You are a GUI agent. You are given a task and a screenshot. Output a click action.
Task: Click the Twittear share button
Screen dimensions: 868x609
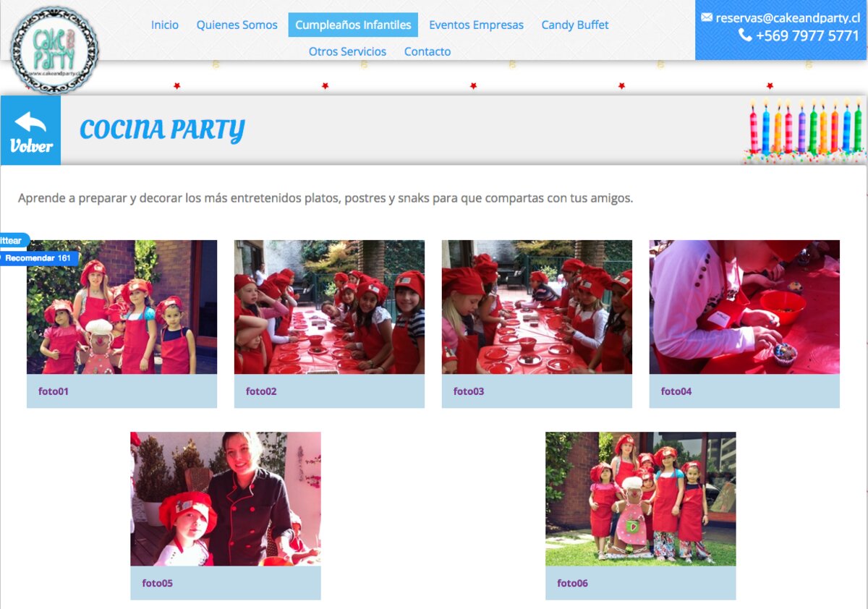click(12, 240)
